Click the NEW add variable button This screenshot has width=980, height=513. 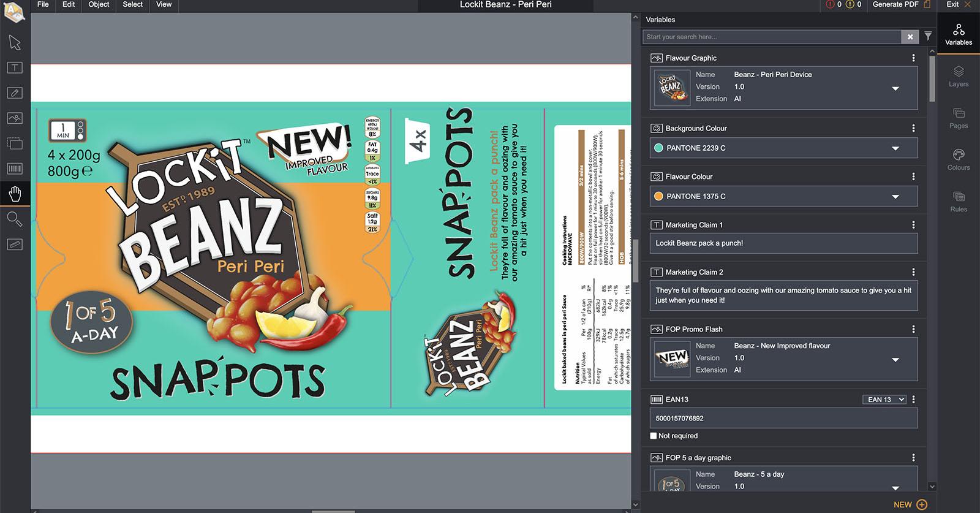910,504
